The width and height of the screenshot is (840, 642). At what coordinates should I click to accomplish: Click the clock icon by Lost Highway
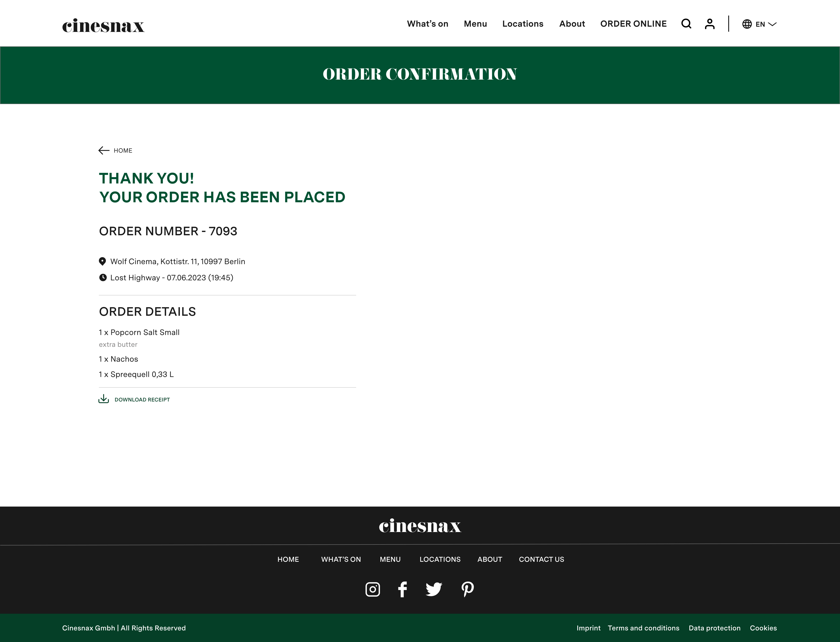pos(103,277)
